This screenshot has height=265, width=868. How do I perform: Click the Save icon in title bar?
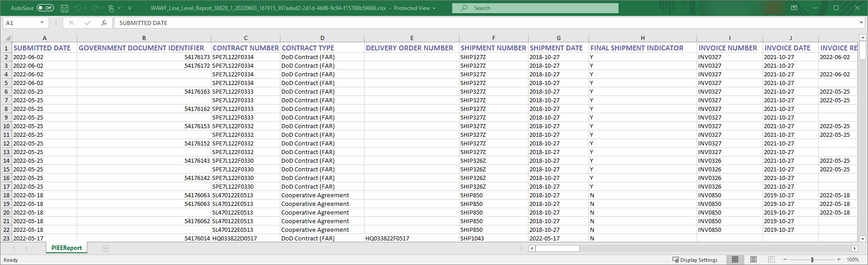point(65,8)
